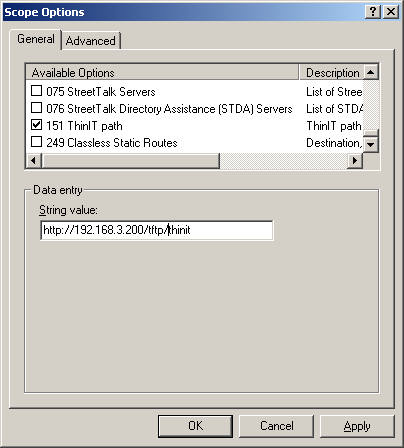Close the Scope Options dialog
Image resolution: width=404 pixels, height=448 pixels.
click(391, 12)
